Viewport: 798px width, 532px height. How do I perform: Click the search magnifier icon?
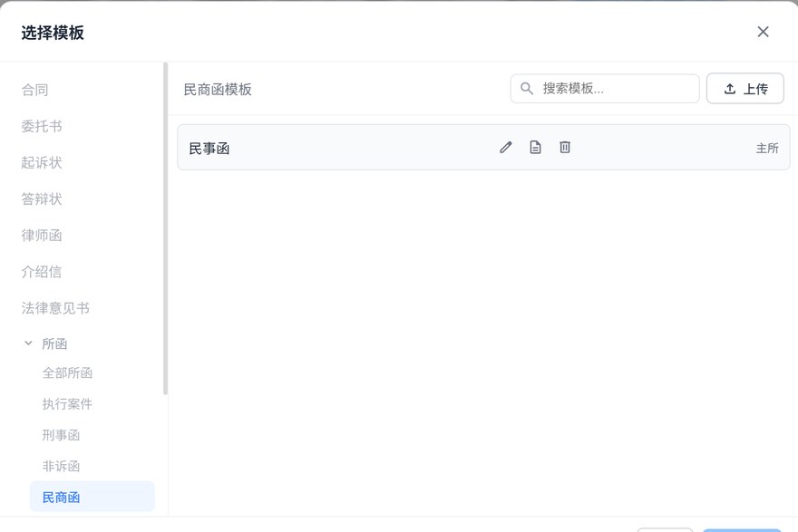click(527, 89)
